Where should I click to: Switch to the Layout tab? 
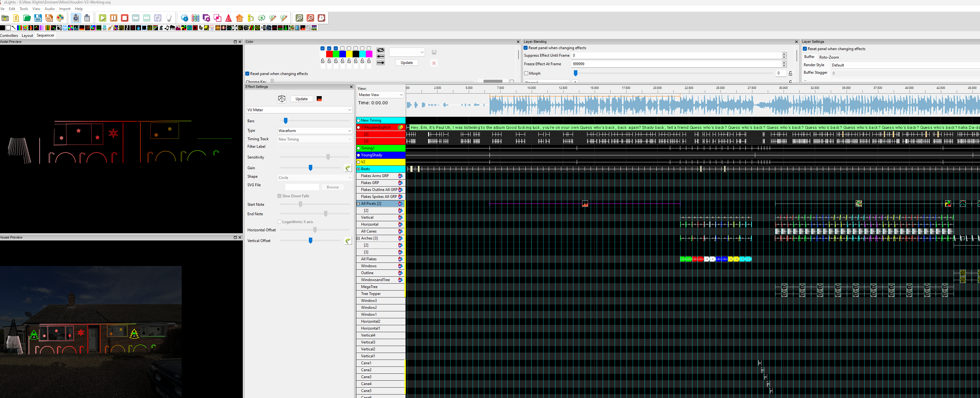point(27,35)
